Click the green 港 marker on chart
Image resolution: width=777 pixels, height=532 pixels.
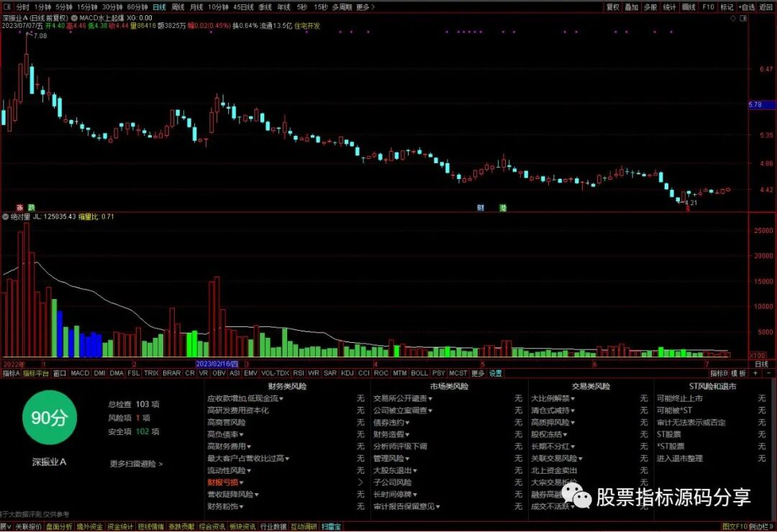[503, 208]
